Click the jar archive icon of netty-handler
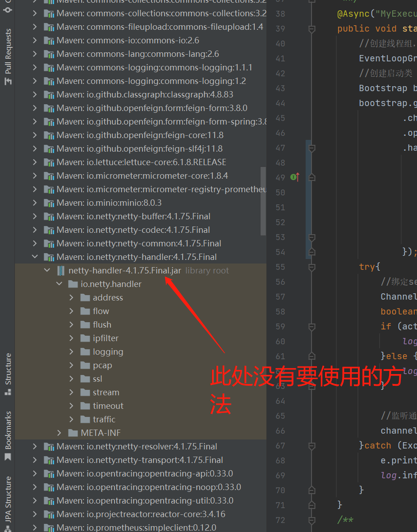The width and height of the screenshot is (417, 532). coord(61,270)
